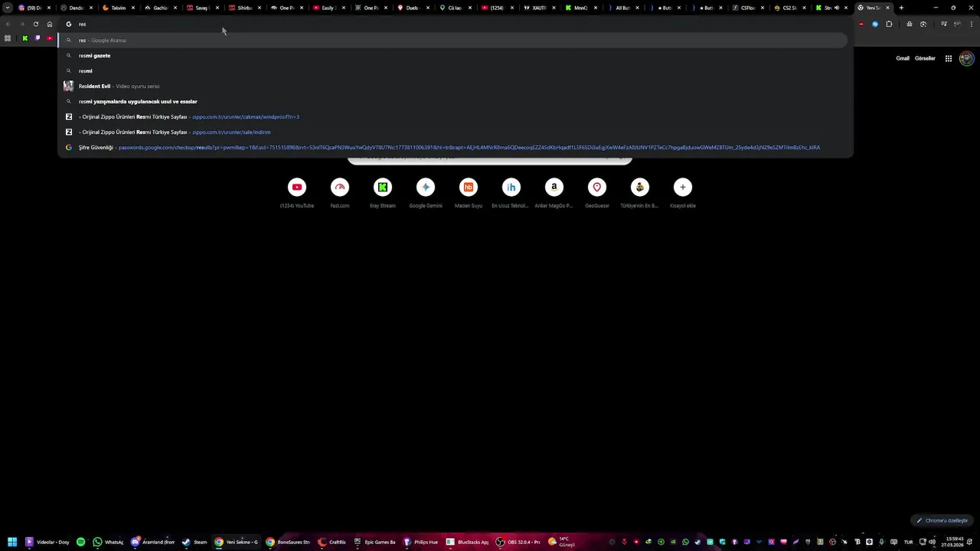Open WhatsApp in the taskbar
Viewport: 980px width, 551px height.
pos(108,542)
